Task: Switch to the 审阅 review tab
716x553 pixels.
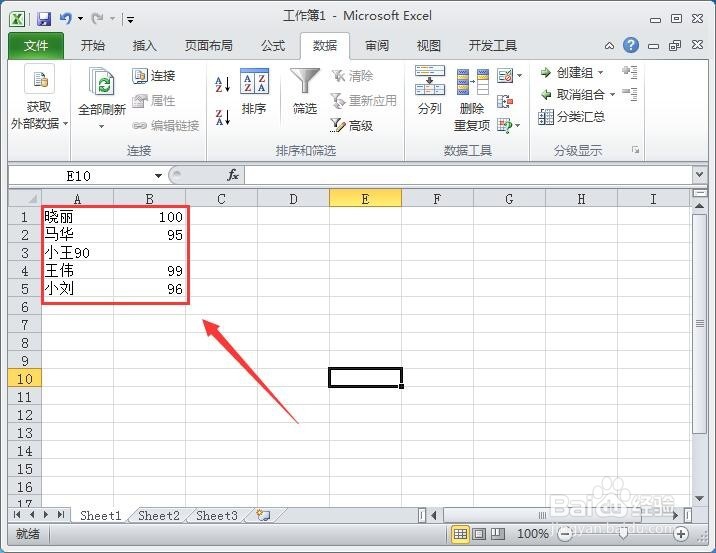Action: point(377,46)
